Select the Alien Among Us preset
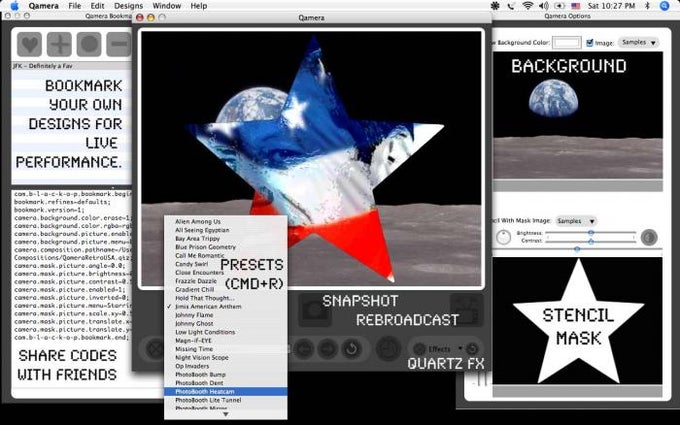Image resolution: width=680 pixels, height=425 pixels. click(x=226, y=222)
